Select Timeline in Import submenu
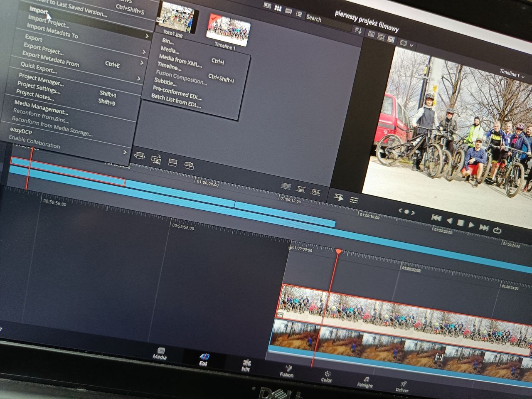The height and width of the screenshot is (399, 532). 169,66
